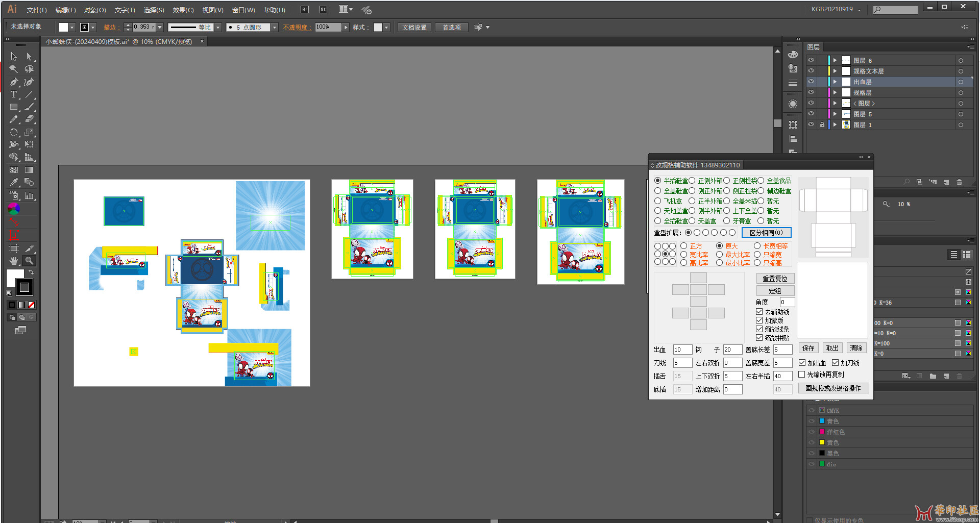This screenshot has width=980, height=523.
Task: Select the Zoom magnifier tool
Action: (x=29, y=261)
